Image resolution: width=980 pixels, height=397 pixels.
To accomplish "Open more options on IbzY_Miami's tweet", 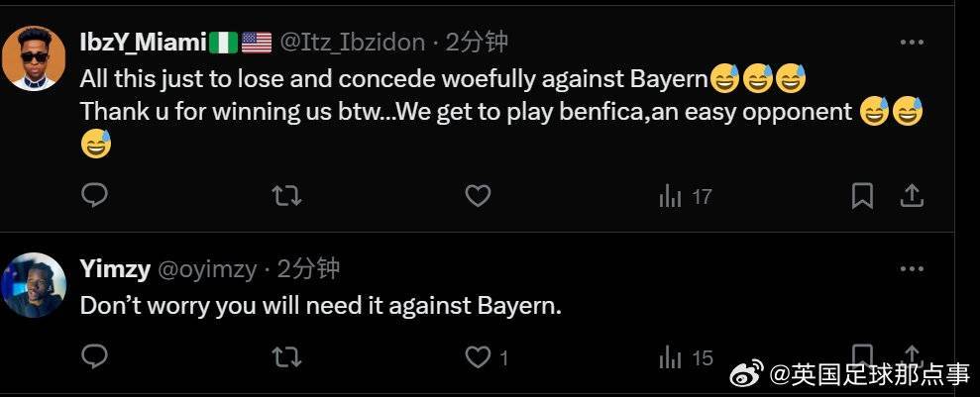I will 912,43.
